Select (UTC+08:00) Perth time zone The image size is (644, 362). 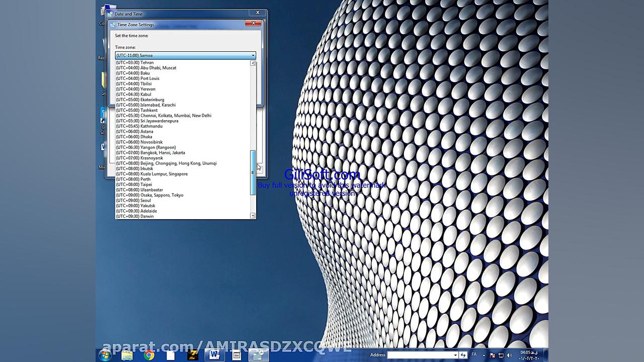click(183, 179)
